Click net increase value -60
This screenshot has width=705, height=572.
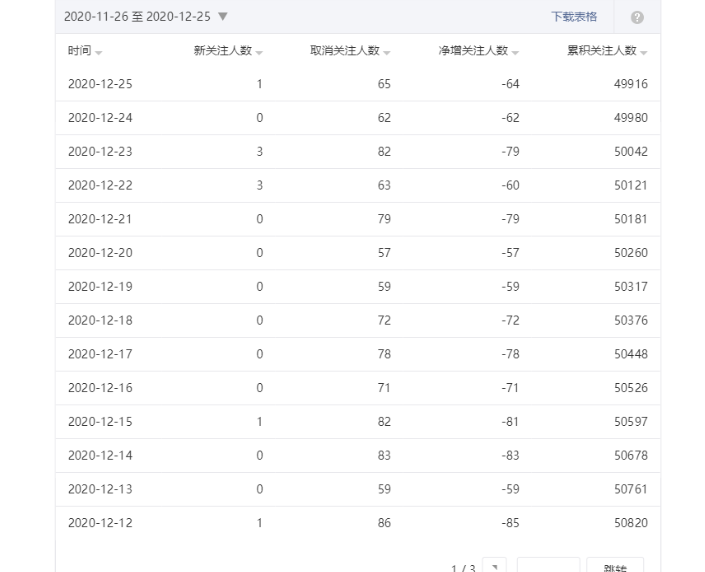pos(510,185)
